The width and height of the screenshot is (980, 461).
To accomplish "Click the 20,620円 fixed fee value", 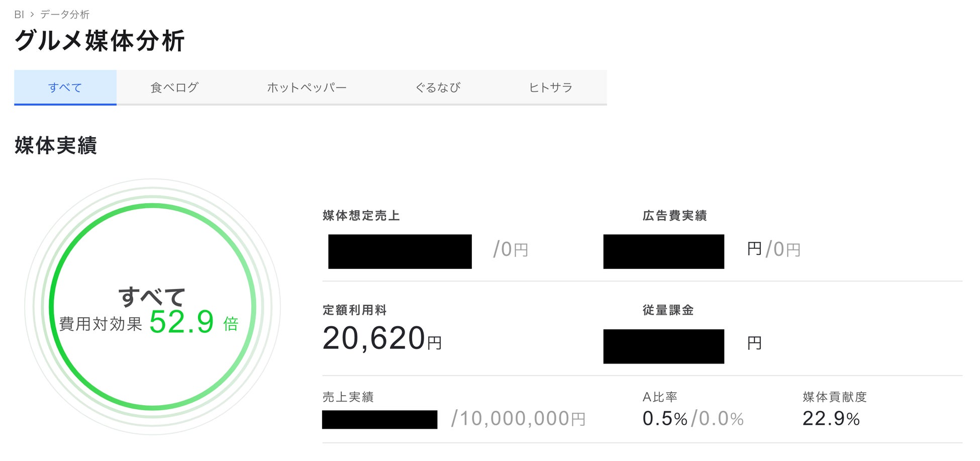I will point(382,338).
